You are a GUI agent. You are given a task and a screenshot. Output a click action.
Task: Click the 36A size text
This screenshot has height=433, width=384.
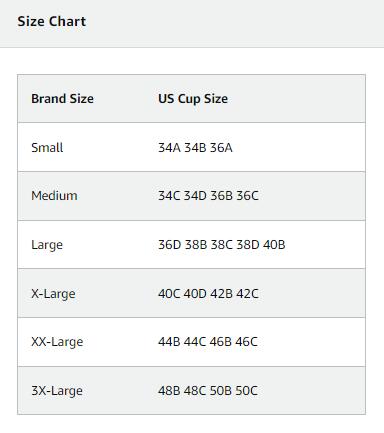point(221,147)
